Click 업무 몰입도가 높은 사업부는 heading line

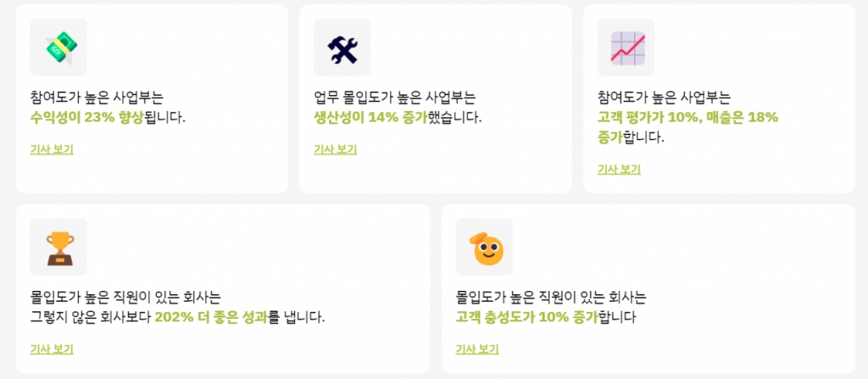pyautogui.click(x=395, y=98)
